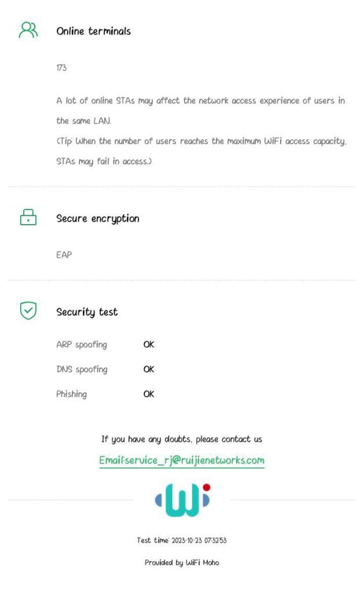Click the 173 terminals count
Image resolution: width=364 pixels, height=593 pixels.
[61, 68]
